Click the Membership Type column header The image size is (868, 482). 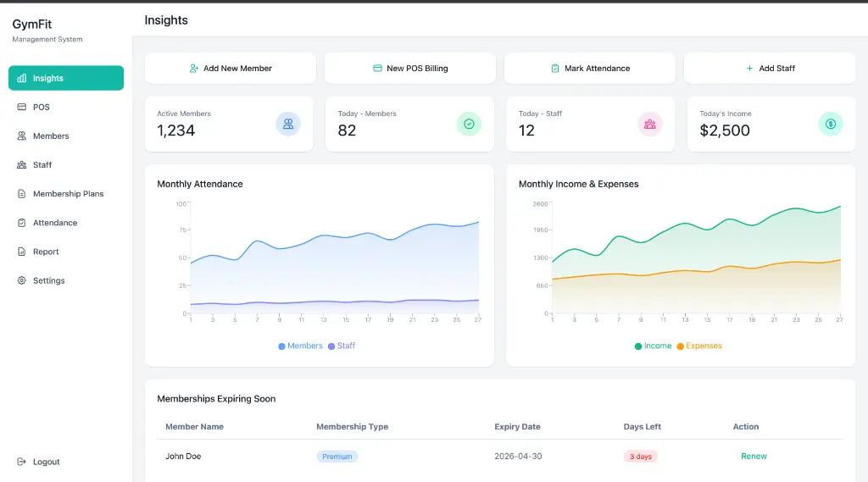pyautogui.click(x=352, y=427)
